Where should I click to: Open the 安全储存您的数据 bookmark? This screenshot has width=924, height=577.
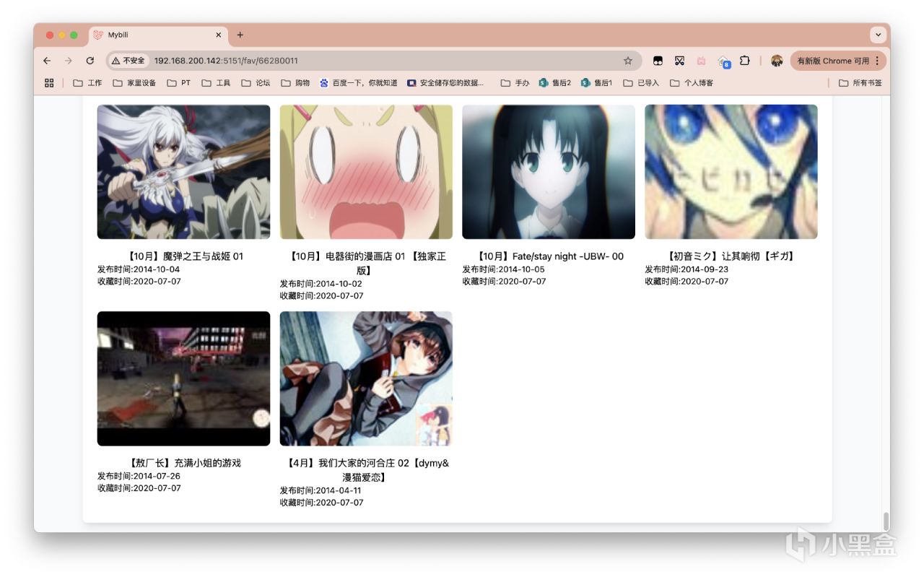click(445, 83)
